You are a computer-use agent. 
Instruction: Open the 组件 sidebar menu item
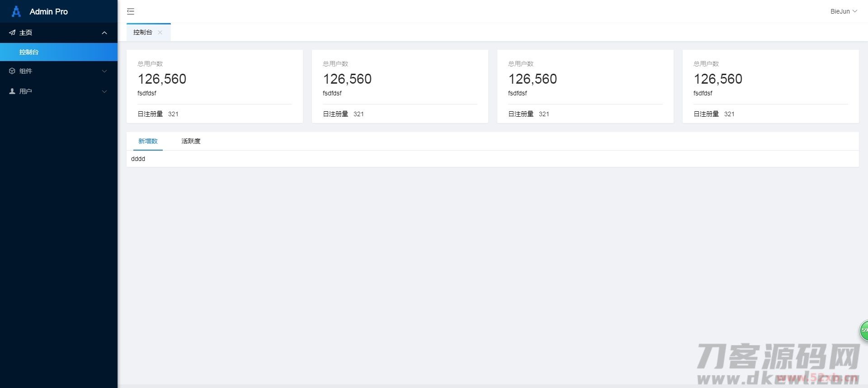click(x=26, y=71)
